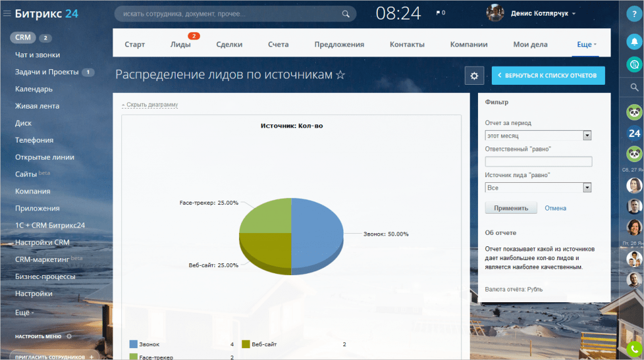Open the Отчет за период dropdown
Image resolution: width=644 pixels, height=360 pixels.
pyautogui.click(x=538, y=136)
